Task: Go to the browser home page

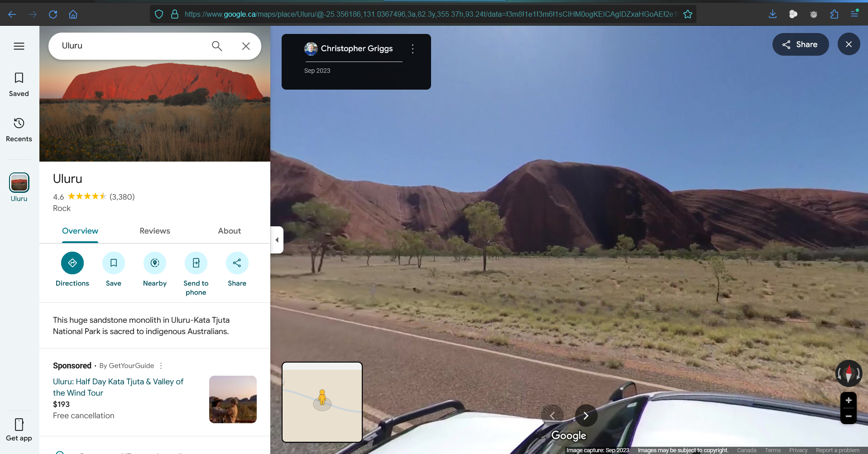Action: point(73,14)
